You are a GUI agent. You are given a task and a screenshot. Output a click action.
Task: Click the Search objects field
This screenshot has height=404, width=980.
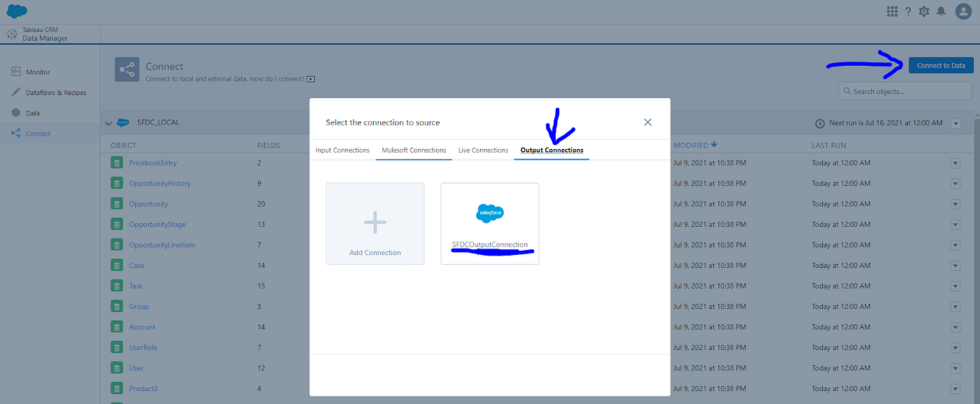tap(906, 91)
